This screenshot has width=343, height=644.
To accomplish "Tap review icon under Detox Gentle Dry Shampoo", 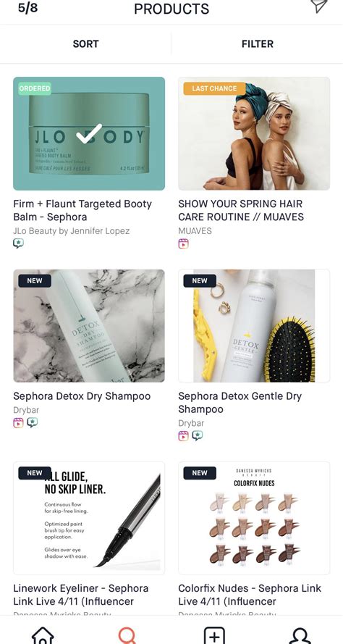I will [x=198, y=436].
